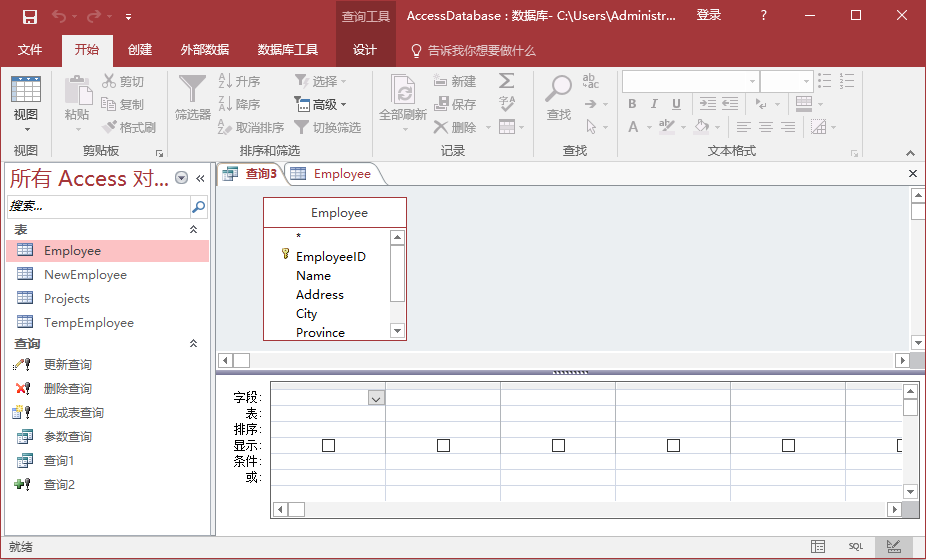Switch to SQL view in status bar

pyautogui.click(x=856, y=547)
